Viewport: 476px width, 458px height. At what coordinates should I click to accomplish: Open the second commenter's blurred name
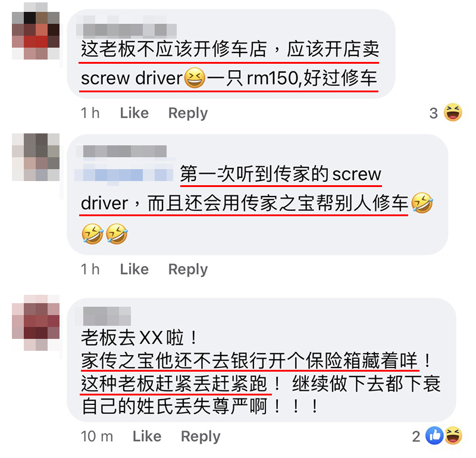click(124, 151)
